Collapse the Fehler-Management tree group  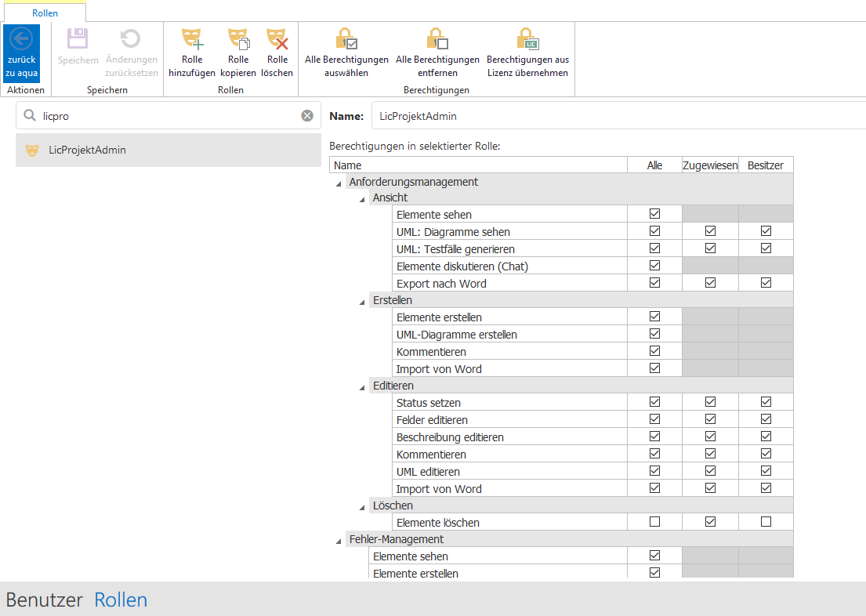(339, 540)
